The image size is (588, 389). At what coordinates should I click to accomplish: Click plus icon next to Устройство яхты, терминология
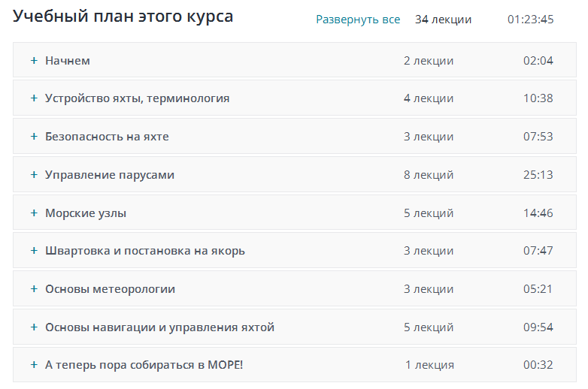(34, 98)
